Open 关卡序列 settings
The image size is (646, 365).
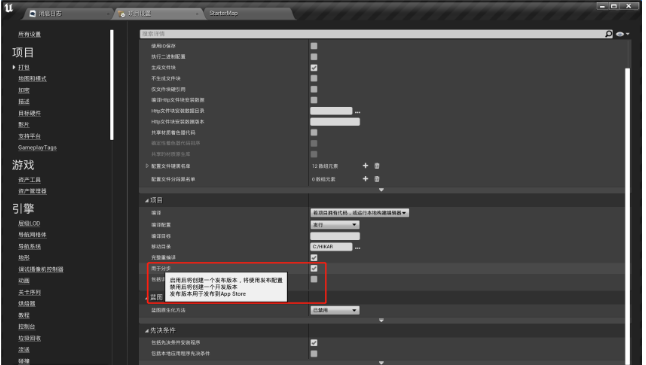click(x=29, y=292)
